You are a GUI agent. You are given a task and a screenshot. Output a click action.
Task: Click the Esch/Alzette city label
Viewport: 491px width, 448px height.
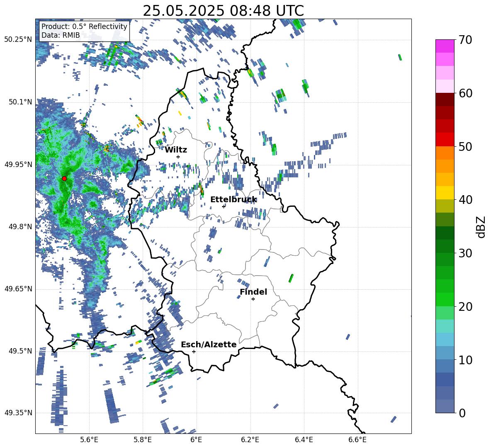(209, 345)
